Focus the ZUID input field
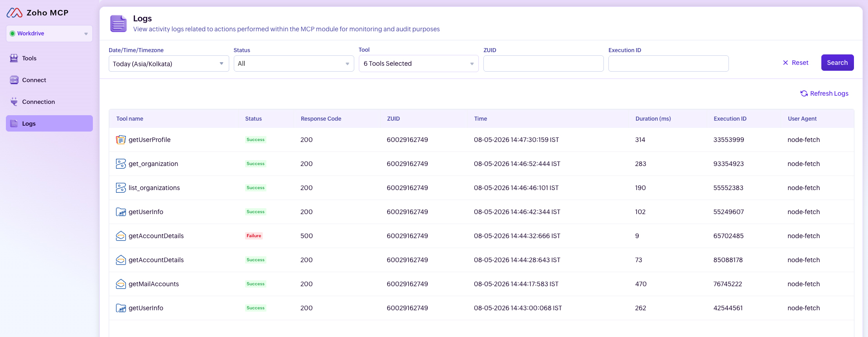Image resolution: width=868 pixels, height=337 pixels. tap(544, 63)
